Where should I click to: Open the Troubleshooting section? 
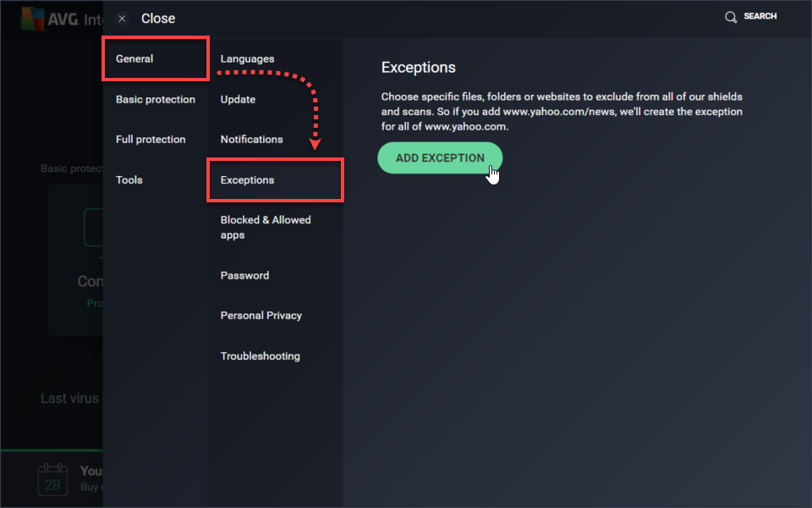260,356
